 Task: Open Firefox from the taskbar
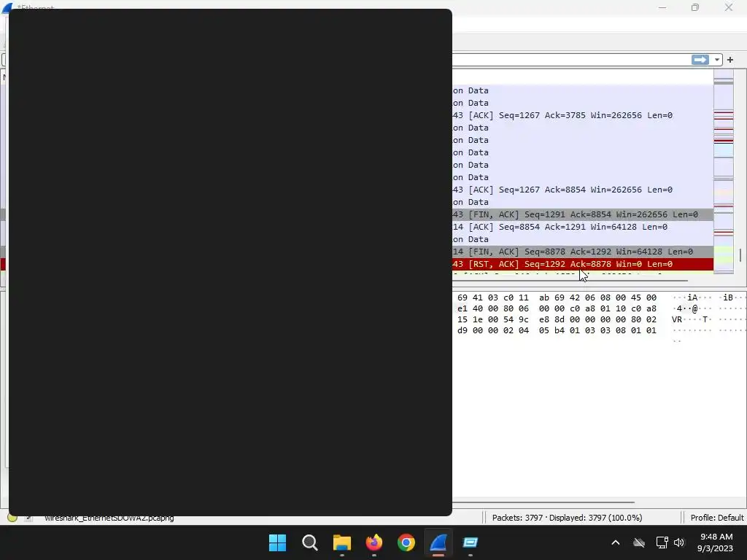point(374,542)
